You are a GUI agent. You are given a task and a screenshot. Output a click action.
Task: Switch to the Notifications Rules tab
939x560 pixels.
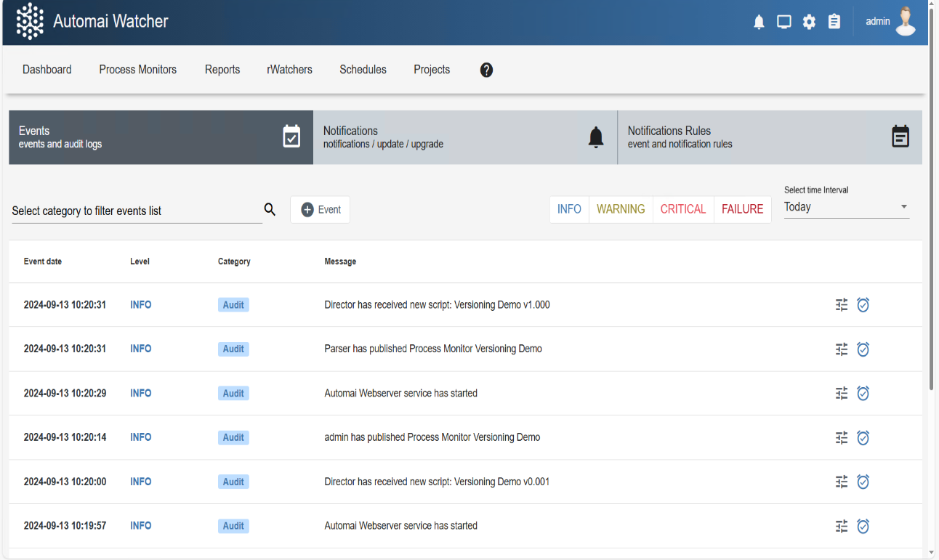[770, 137]
